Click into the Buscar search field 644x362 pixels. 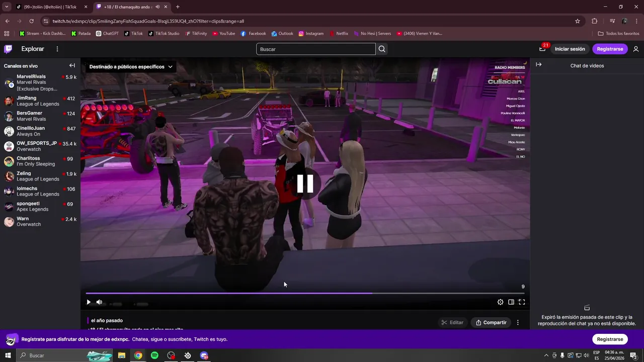[x=315, y=49]
